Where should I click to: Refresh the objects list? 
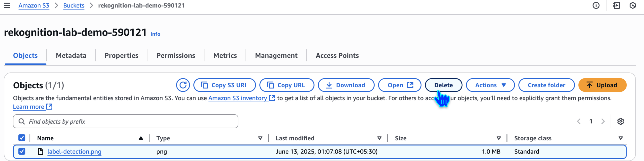coord(183,85)
